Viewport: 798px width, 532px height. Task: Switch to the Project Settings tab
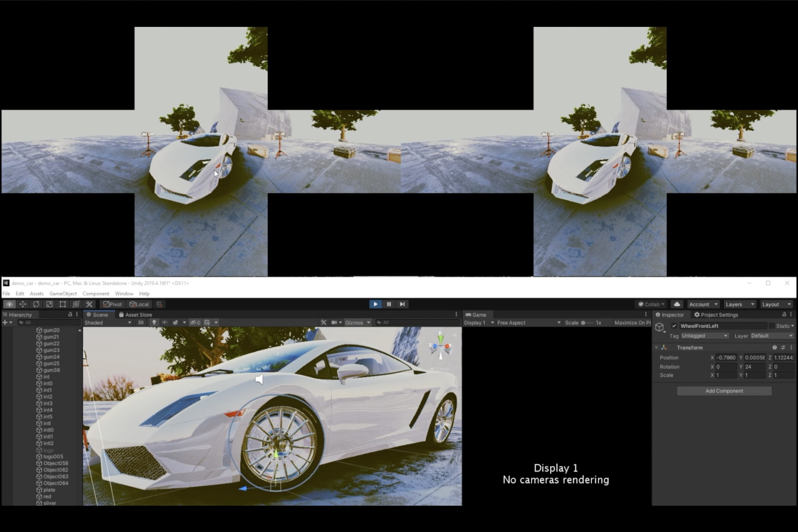716,315
